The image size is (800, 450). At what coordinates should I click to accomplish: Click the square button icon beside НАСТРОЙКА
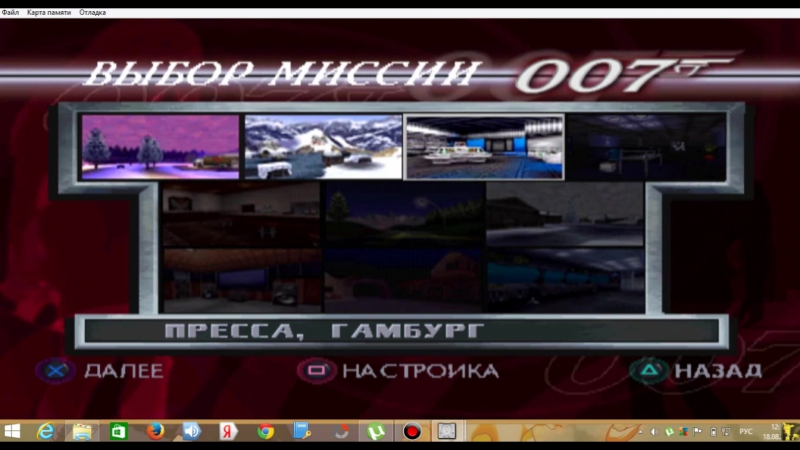click(317, 370)
